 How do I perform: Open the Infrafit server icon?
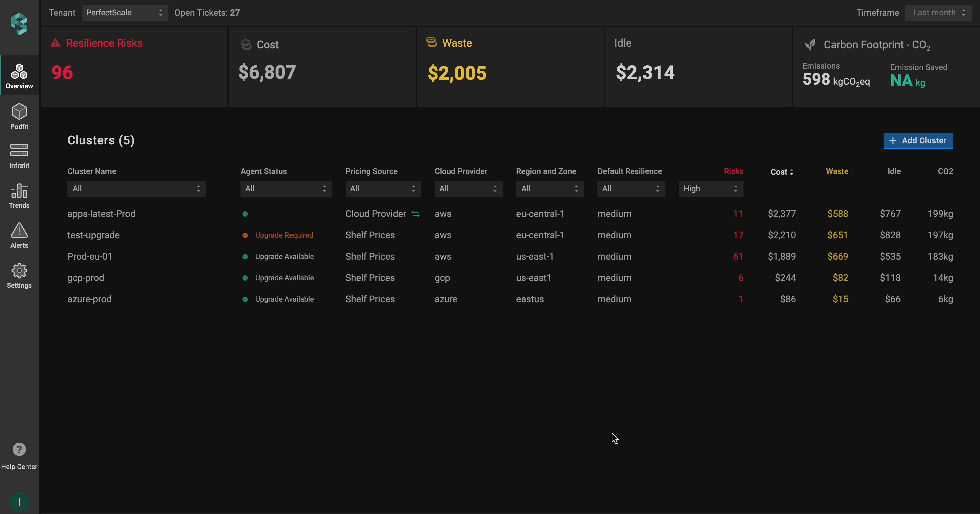point(19,150)
